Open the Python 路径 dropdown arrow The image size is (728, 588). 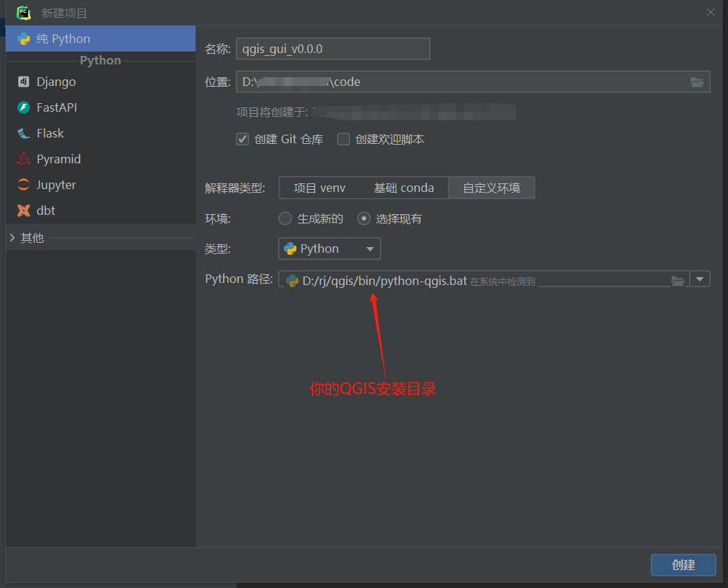coord(699,279)
